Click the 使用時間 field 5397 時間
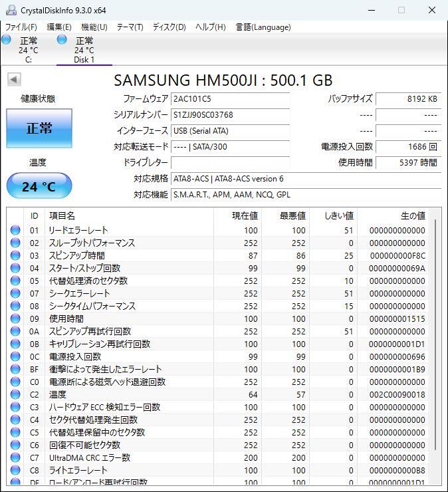Image resolution: width=448 pixels, height=492 pixels. [x=409, y=162]
